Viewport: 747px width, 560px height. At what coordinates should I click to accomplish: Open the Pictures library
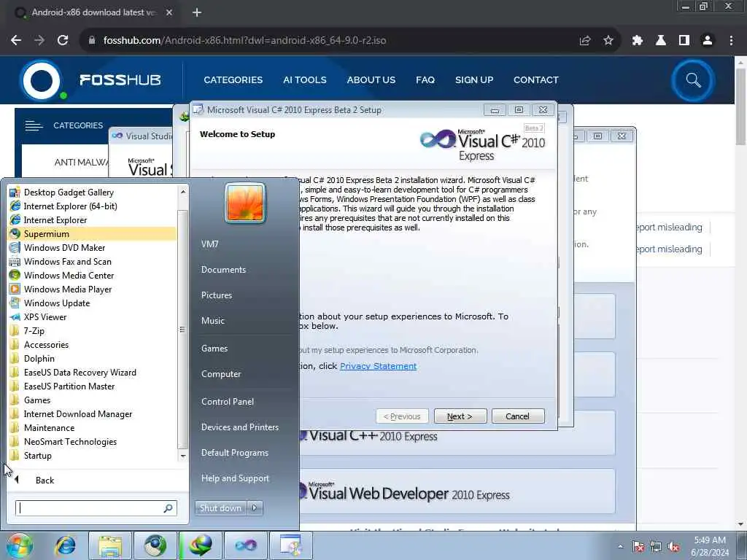(x=216, y=295)
